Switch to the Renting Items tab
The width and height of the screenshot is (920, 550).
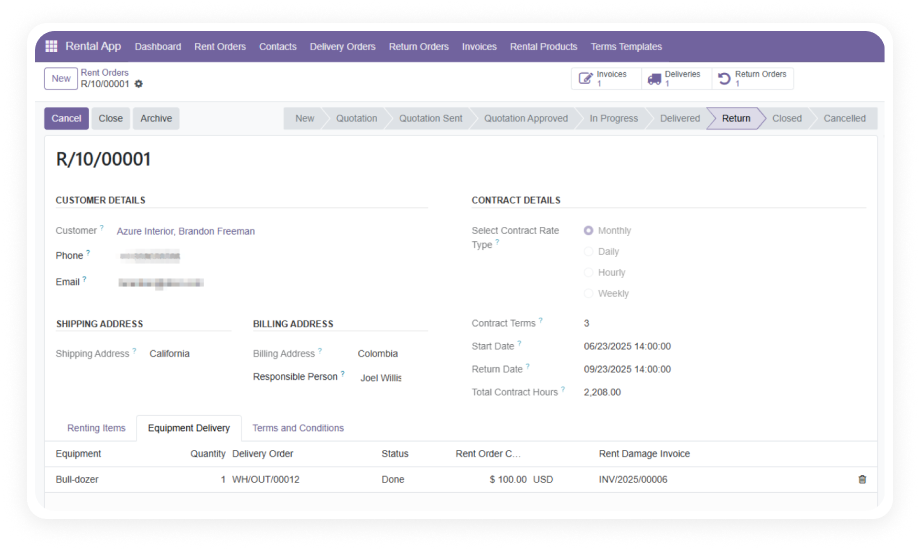96,428
